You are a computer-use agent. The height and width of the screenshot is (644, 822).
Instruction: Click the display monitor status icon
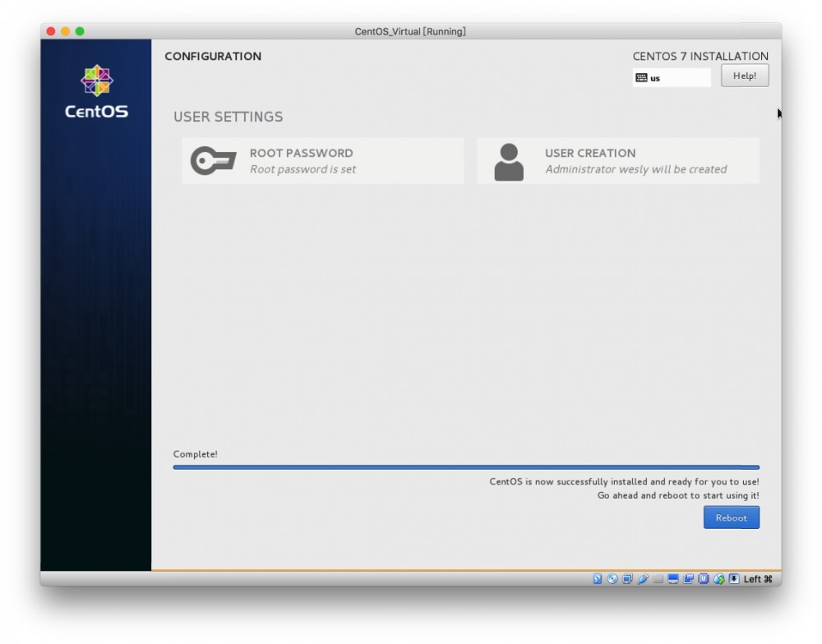click(x=673, y=578)
